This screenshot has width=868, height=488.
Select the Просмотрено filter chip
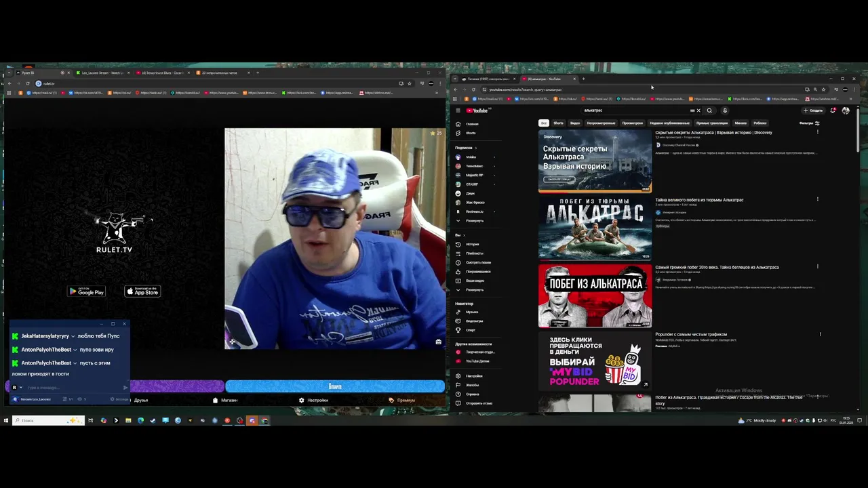pyautogui.click(x=632, y=123)
